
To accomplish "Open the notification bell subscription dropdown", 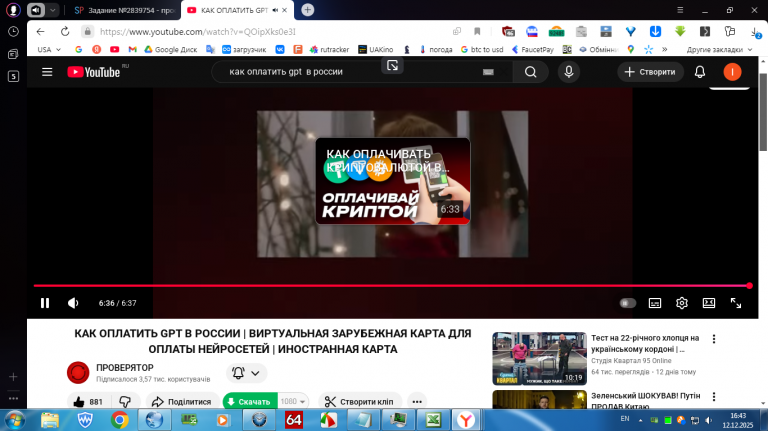I will pyautogui.click(x=246, y=373).
